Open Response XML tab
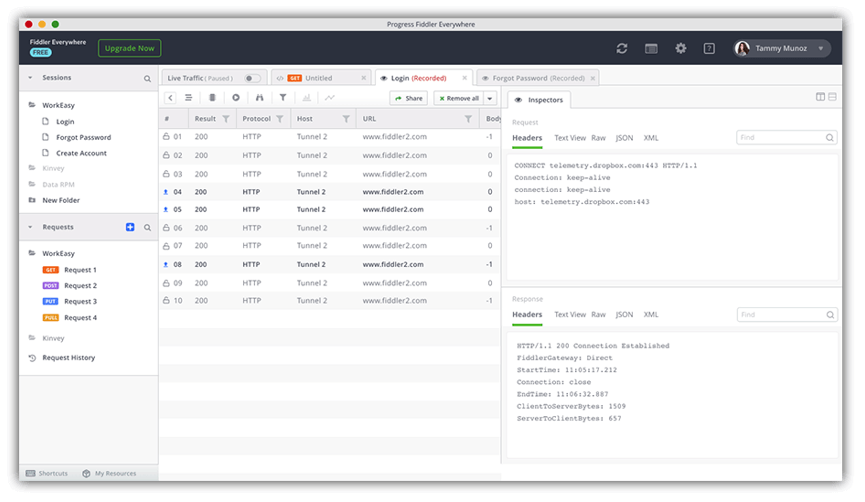Viewport: 865px width, 502px height. 651,314
